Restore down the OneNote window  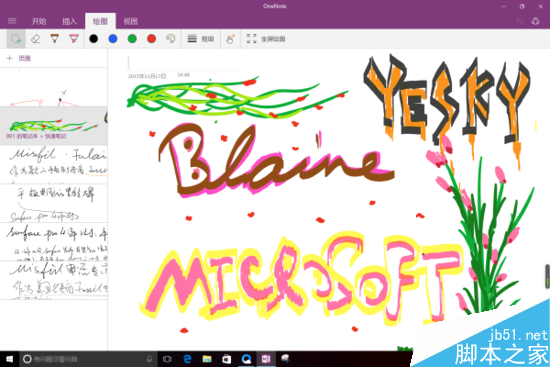click(x=522, y=6)
